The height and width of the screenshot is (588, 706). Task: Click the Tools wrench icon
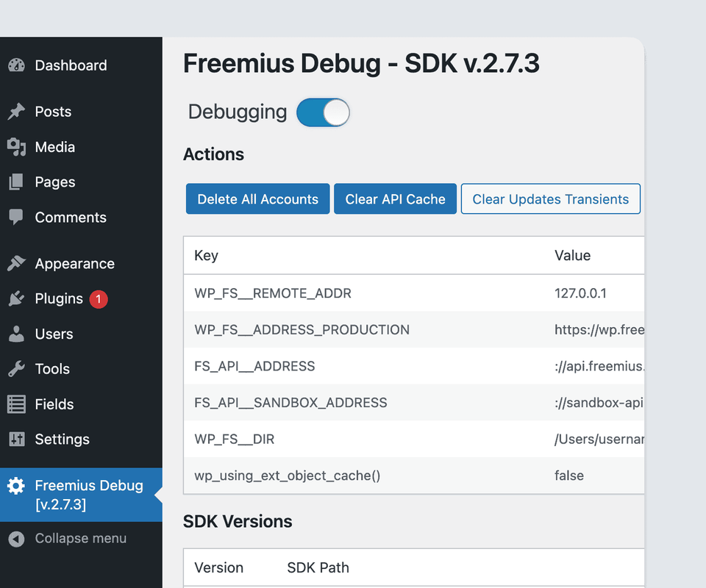pos(16,369)
